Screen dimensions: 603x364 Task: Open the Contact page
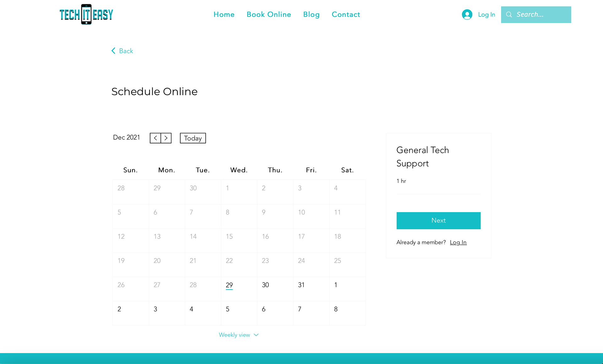(346, 14)
